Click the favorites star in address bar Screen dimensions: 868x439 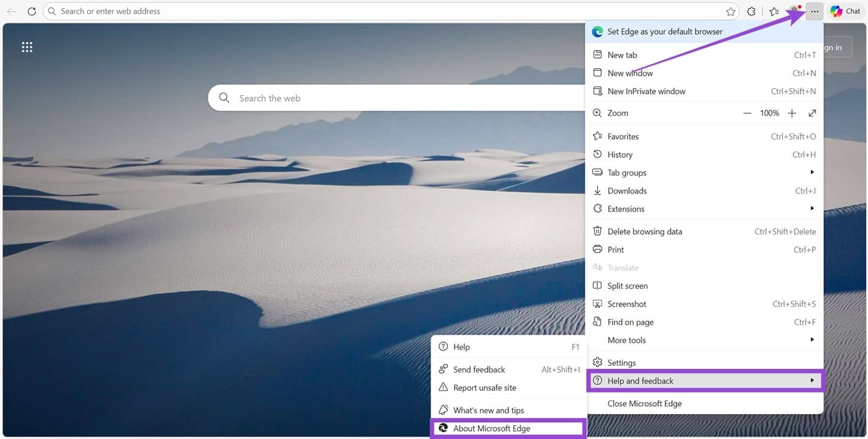730,12
